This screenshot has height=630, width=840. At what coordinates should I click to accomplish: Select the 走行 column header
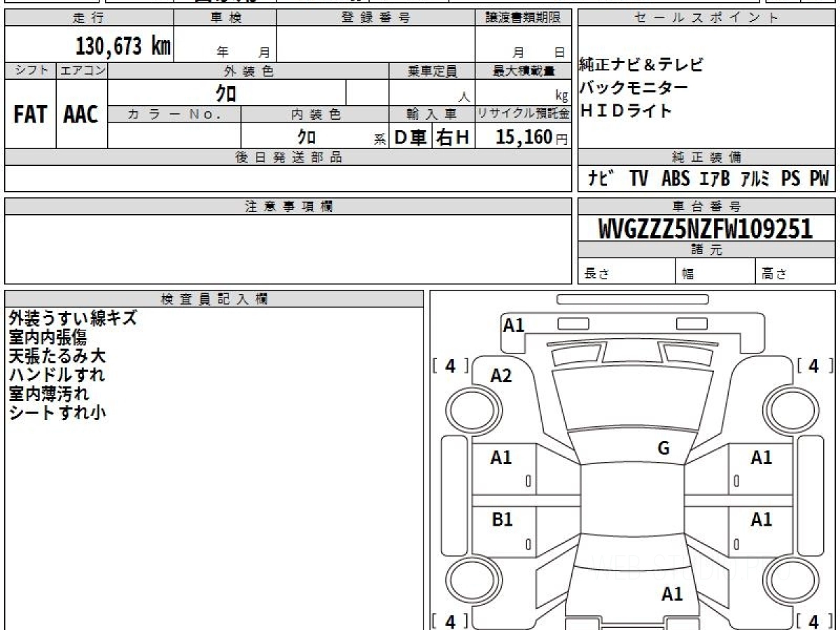coord(89,18)
